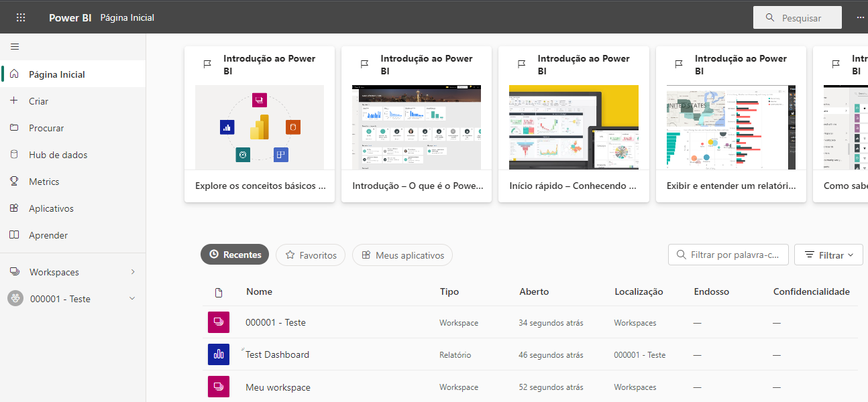868x402 pixels.
Task: Click Página Inicial breadcrumb in header
Action: (x=127, y=17)
